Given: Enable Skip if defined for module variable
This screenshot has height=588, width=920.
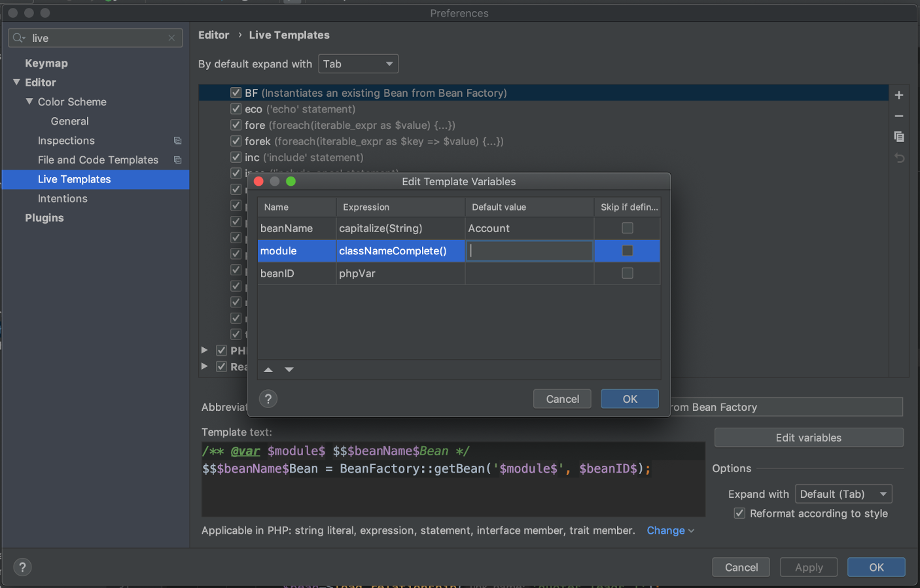Looking at the screenshot, I should 627,251.
